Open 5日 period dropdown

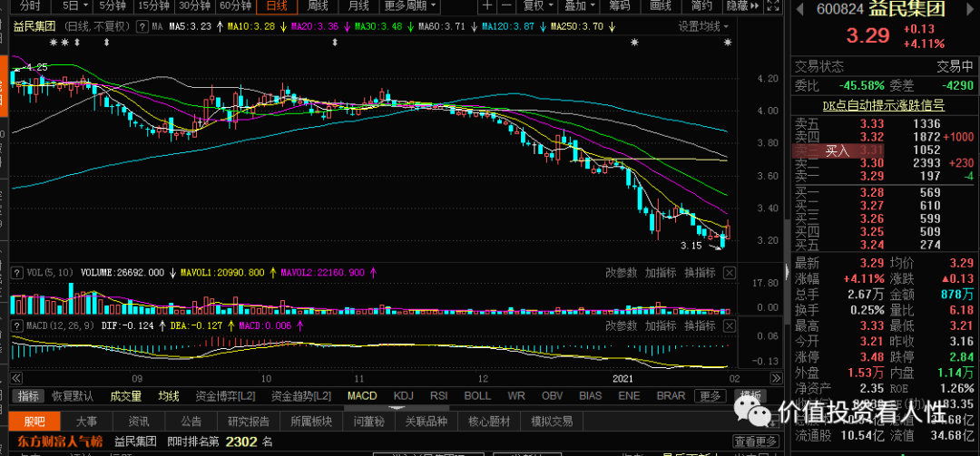[75, 6]
